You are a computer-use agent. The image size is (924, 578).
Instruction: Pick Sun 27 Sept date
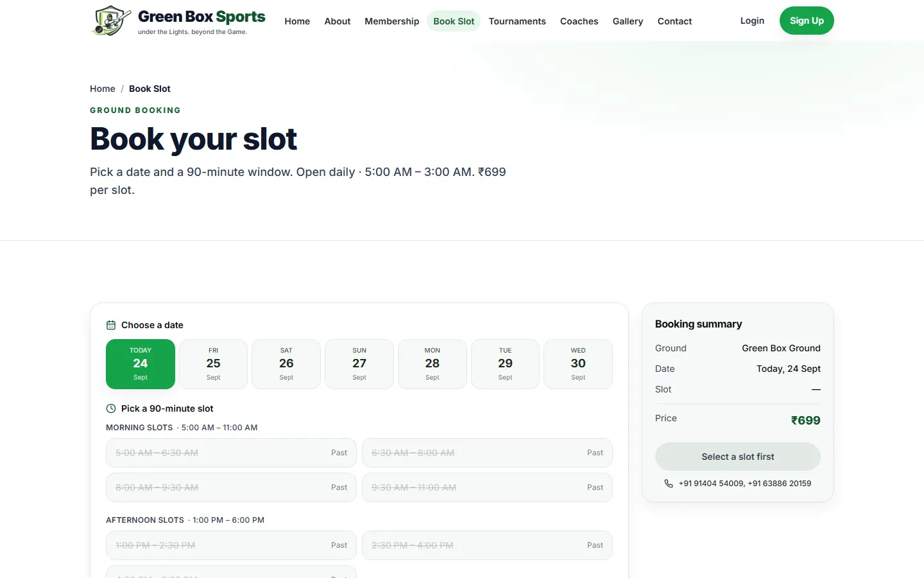click(x=359, y=364)
